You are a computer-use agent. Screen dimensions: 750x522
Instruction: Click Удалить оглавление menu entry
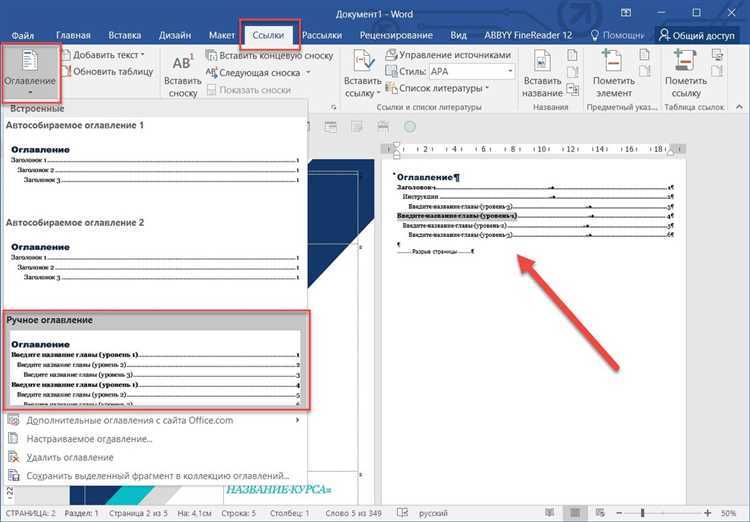point(70,457)
